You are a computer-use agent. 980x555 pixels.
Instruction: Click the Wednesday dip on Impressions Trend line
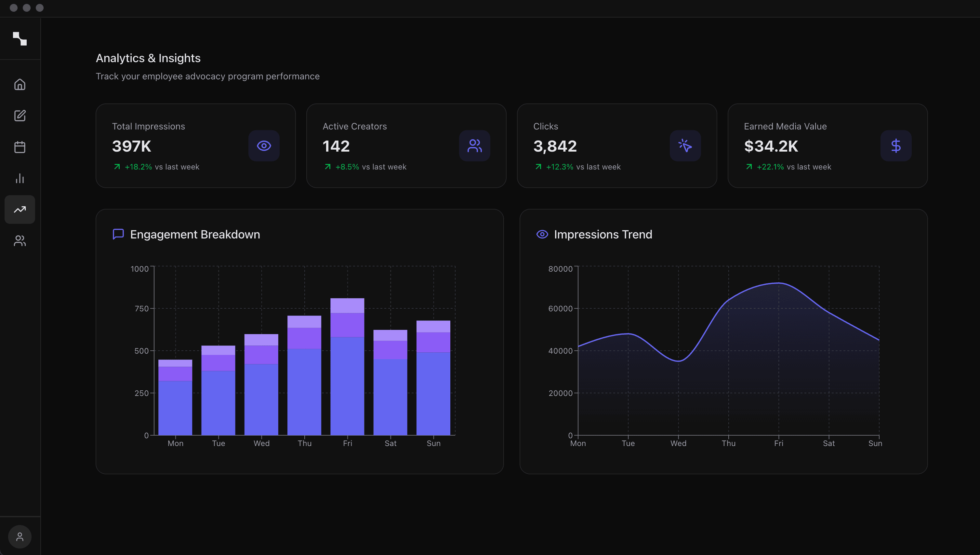(x=678, y=360)
